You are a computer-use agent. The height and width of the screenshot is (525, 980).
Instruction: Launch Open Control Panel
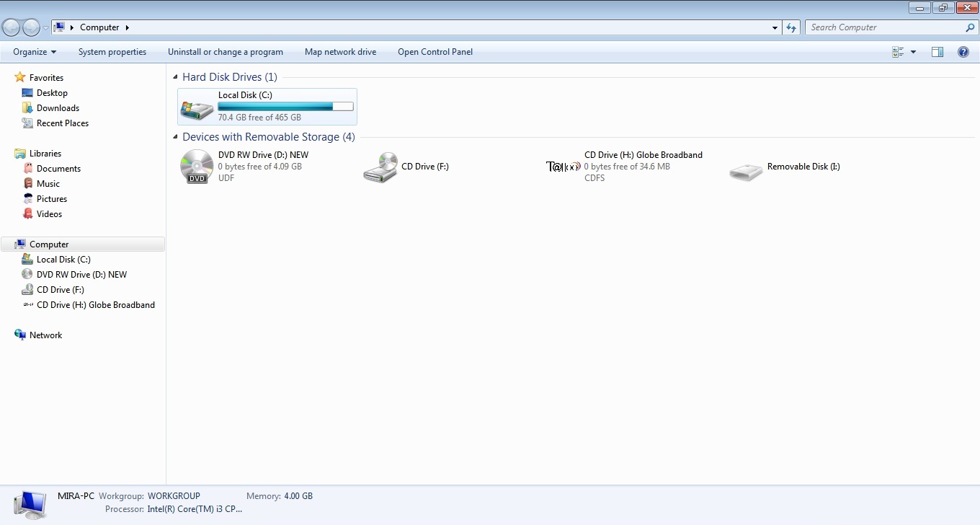click(x=435, y=52)
